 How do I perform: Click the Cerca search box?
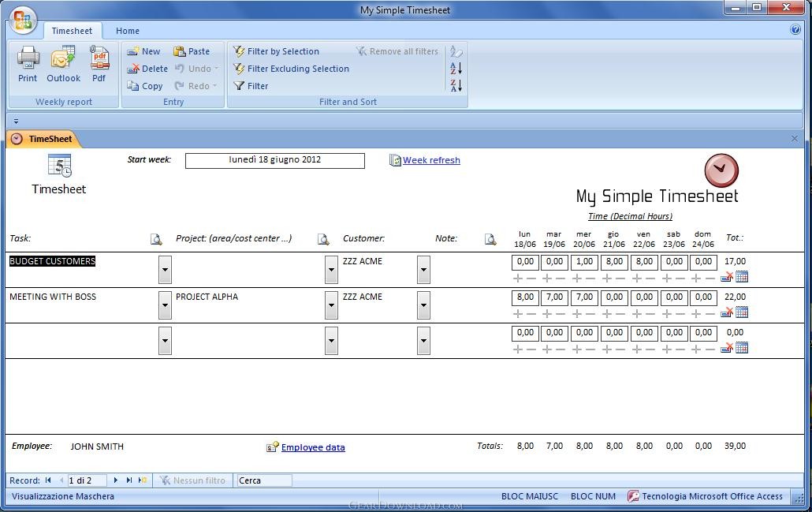coord(263,480)
